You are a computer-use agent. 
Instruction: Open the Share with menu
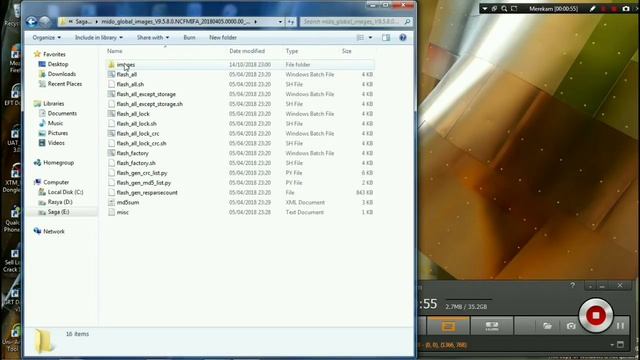pos(153,38)
